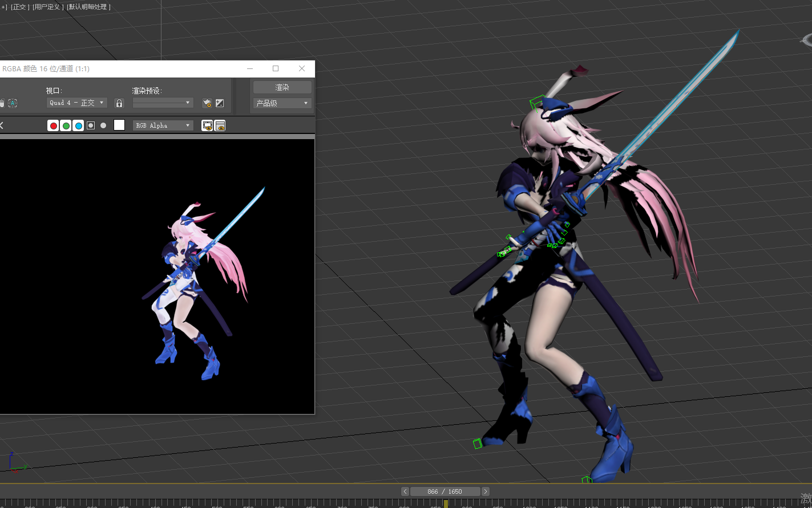The width and height of the screenshot is (812, 508).
Task: Open the environment and effects exposure icon
Action: pyautogui.click(x=220, y=103)
